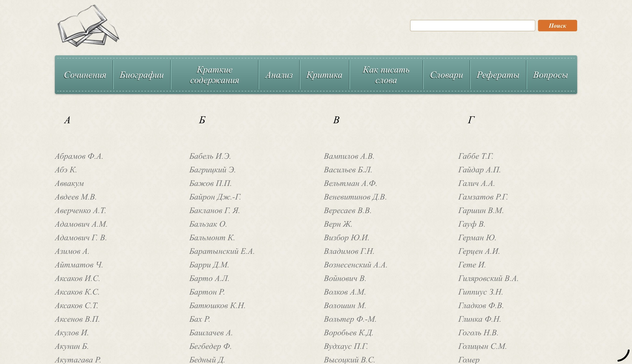Click the open books site logo
Viewport: 632px width, 364px height.
pos(88,26)
